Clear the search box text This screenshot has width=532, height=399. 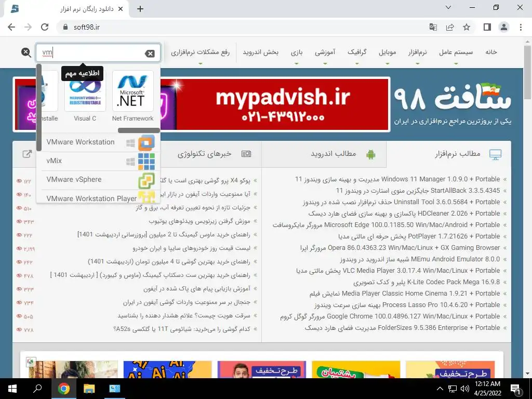150,54
